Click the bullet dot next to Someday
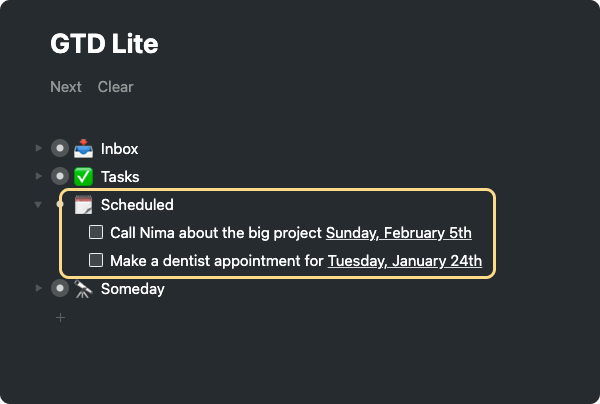The width and height of the screenshot is (600, 404). pyautogui.click(x=60, y=289)
